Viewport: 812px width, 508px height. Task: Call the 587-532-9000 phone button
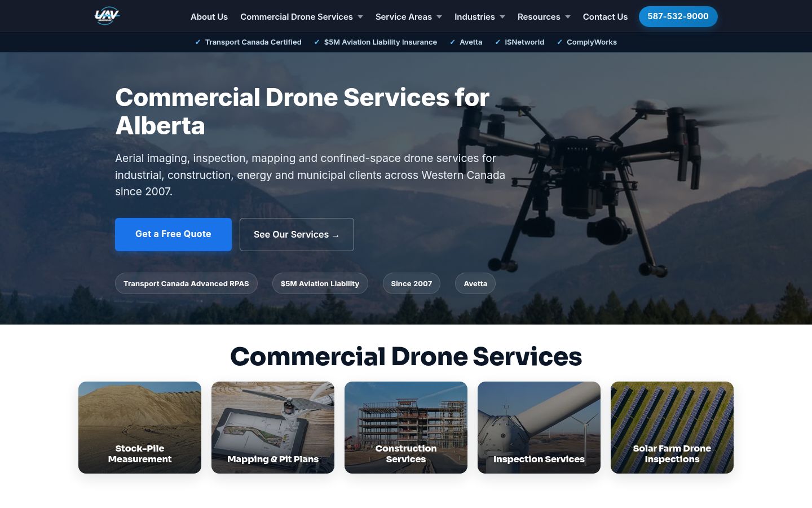(x=678, y=16)
